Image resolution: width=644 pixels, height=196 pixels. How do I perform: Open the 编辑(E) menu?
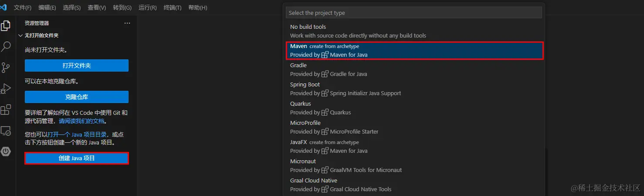(x=47, y=8)
